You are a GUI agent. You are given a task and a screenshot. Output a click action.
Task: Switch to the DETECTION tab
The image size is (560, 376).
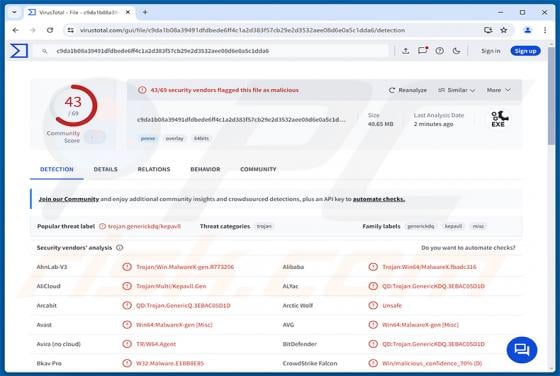coord(57,169)
